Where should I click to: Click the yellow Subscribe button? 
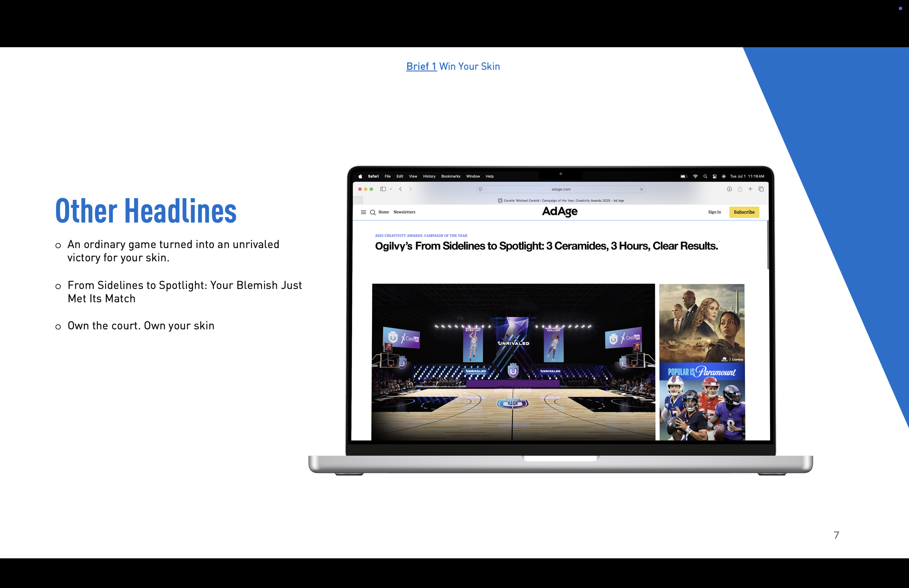pyautogui.click(x=744, y=212)
